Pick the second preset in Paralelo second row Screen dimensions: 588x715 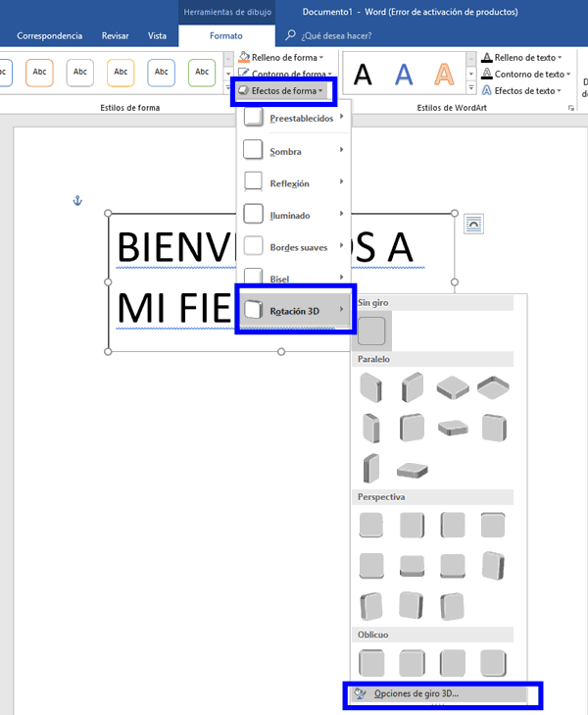(412, 428)
